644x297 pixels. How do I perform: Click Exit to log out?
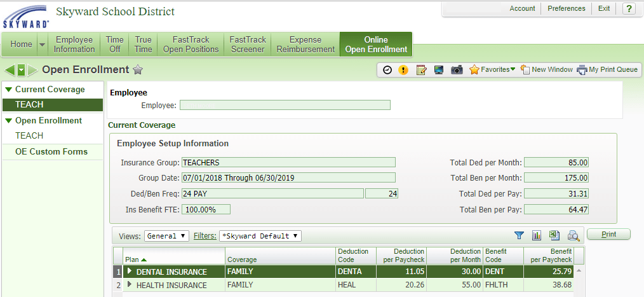click(x=604, y=9)
